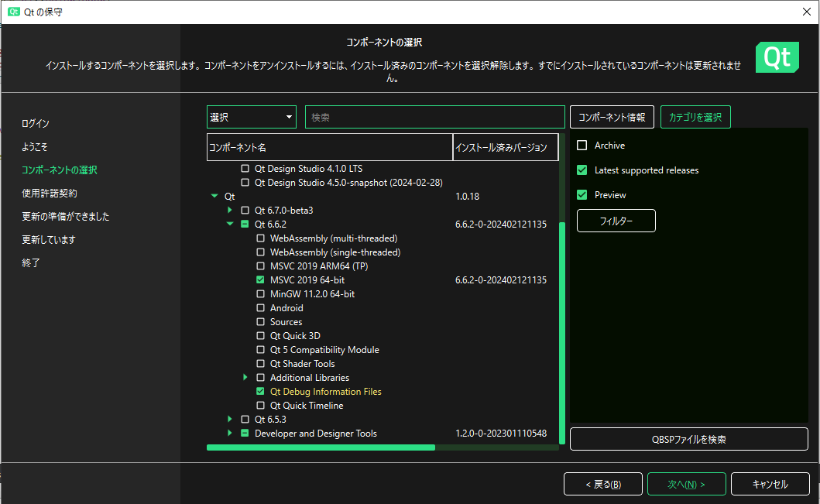Expand the Additional Libraries node

point(245,377)
